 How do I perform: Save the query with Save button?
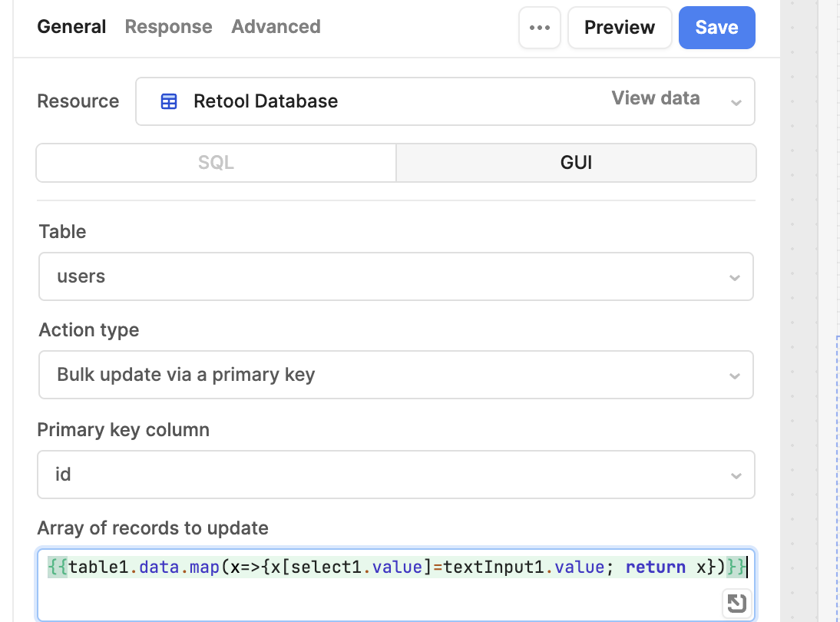(716, 28)
